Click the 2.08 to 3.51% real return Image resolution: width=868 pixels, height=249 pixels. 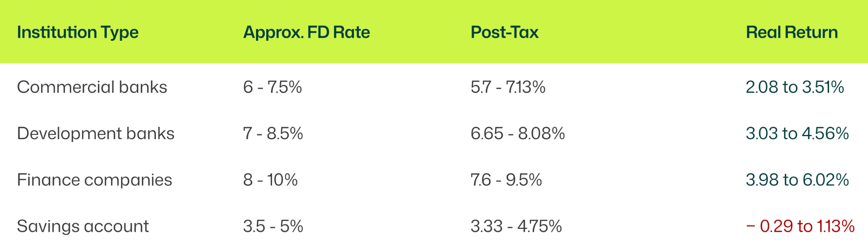click(794, 87)
